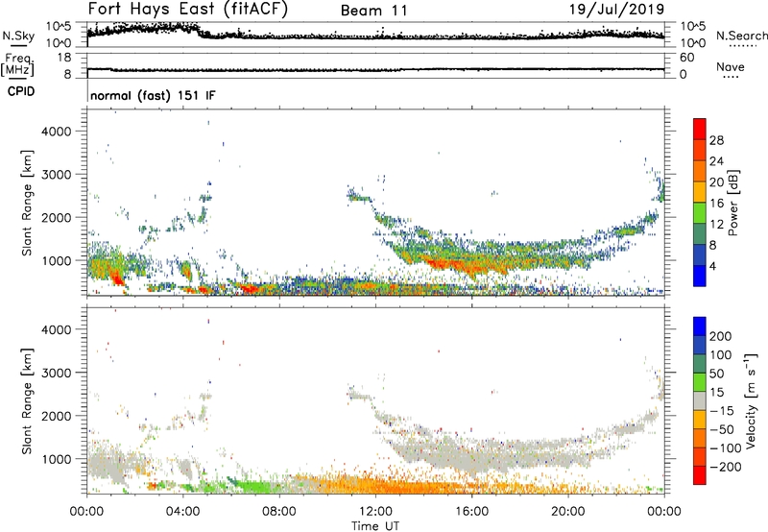
Task: Click the gray segment of the velocity color bar
Action: (x=700, y=401)
